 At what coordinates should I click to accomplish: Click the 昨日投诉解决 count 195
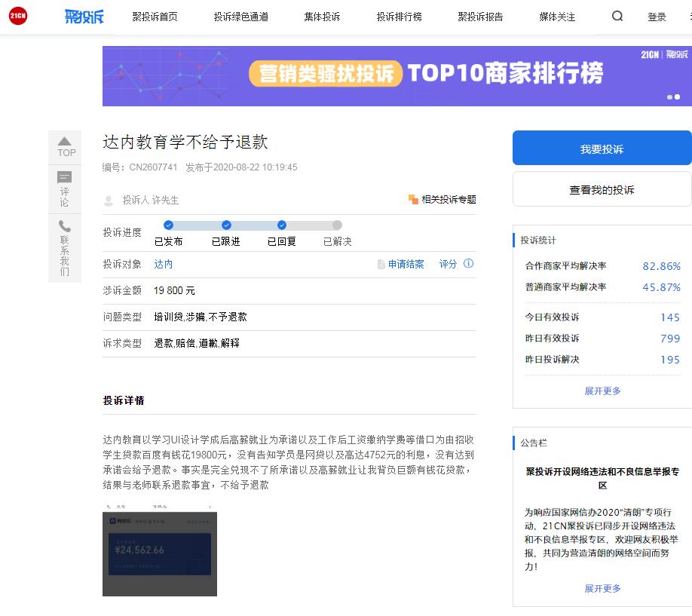click(670, 360)
